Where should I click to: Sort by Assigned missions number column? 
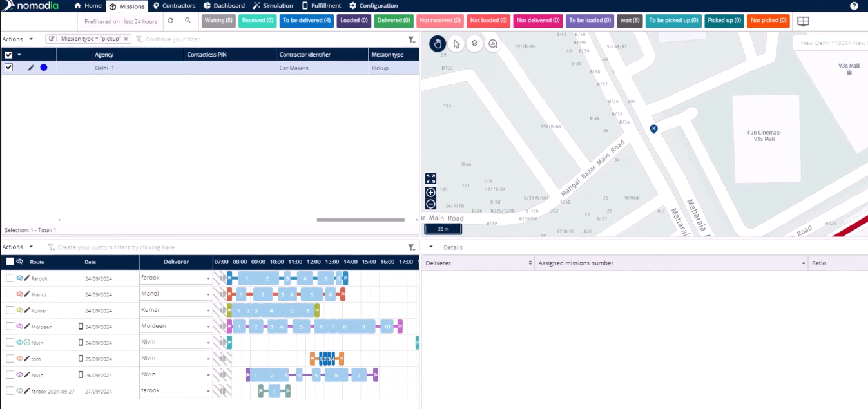(x=671, y=263)
